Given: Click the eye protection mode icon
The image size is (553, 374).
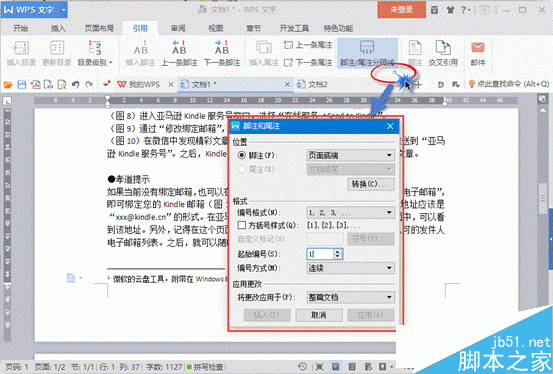Looking at the screenshot, I should (x=382, y=367).
